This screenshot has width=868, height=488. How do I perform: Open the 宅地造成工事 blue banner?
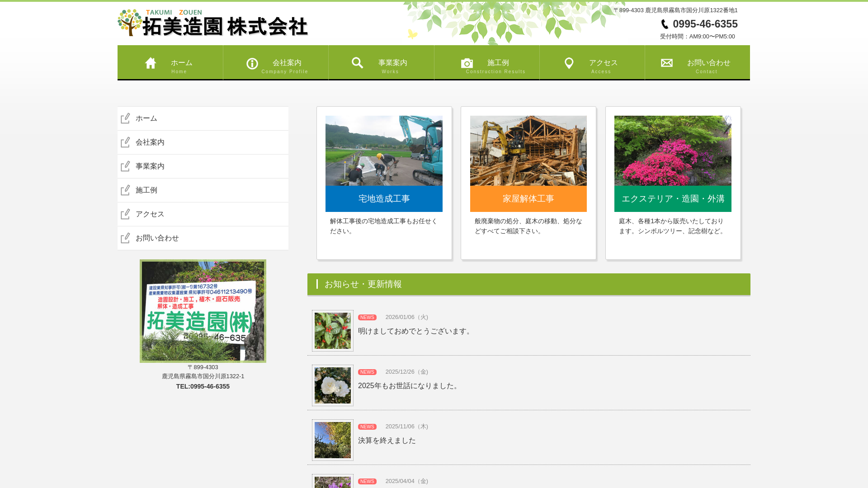384,199
